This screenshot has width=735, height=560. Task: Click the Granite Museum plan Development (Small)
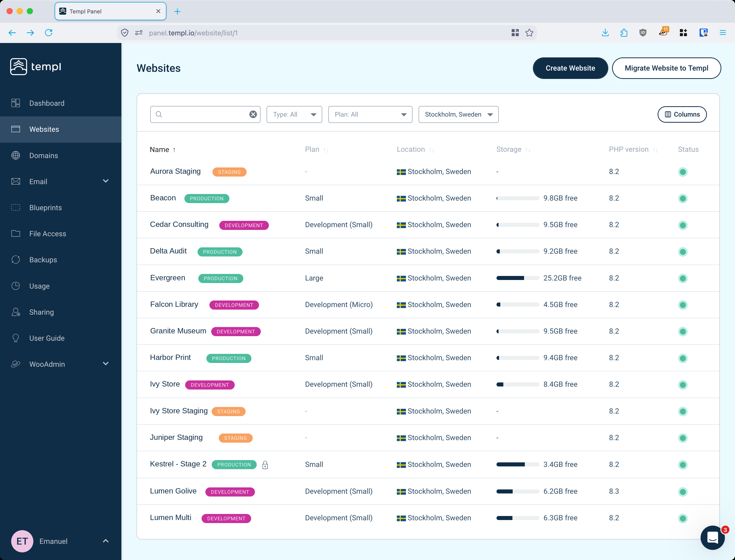[x=339, y=331]
